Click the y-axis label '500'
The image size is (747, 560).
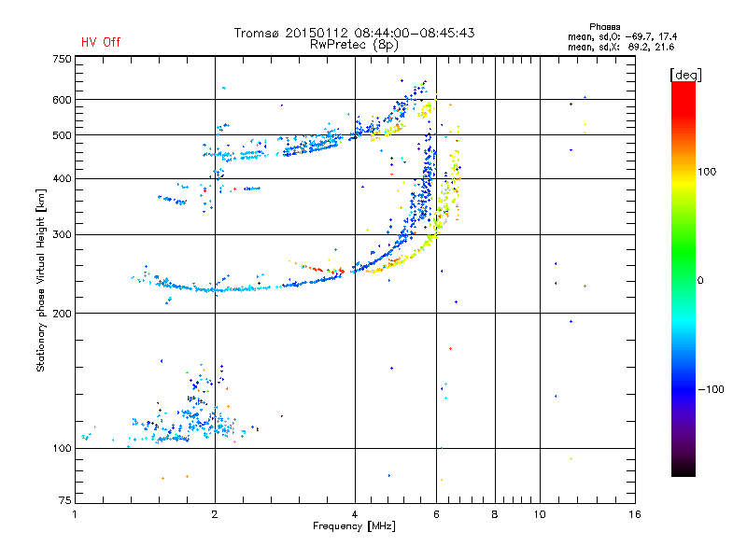point(62,135)
